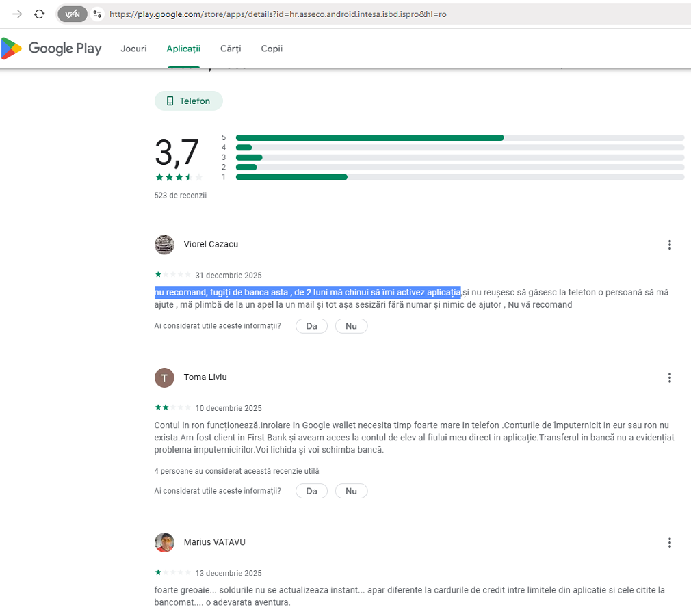Click the Google Play logo

(x=51, y=49)
